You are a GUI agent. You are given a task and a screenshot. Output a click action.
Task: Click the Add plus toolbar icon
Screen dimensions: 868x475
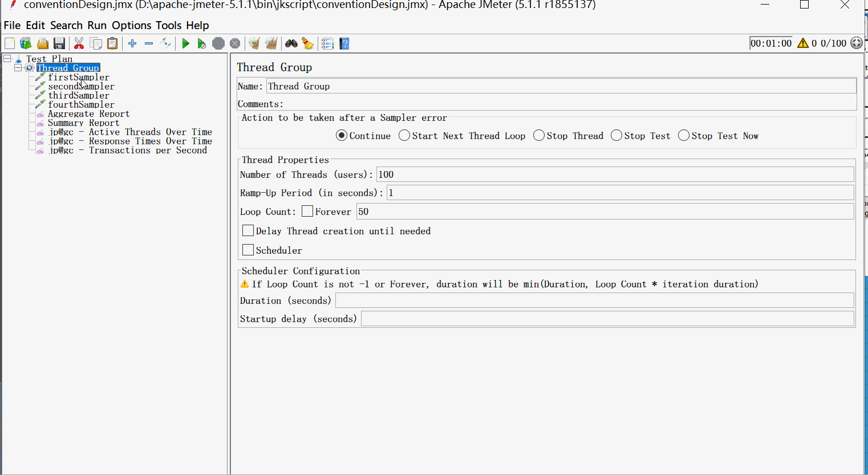click(x=132, y=44)
